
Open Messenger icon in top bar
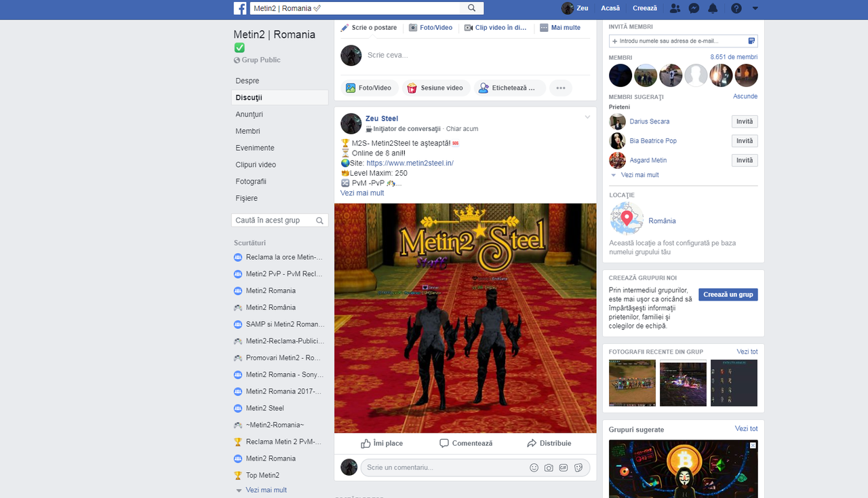(694, 8)
